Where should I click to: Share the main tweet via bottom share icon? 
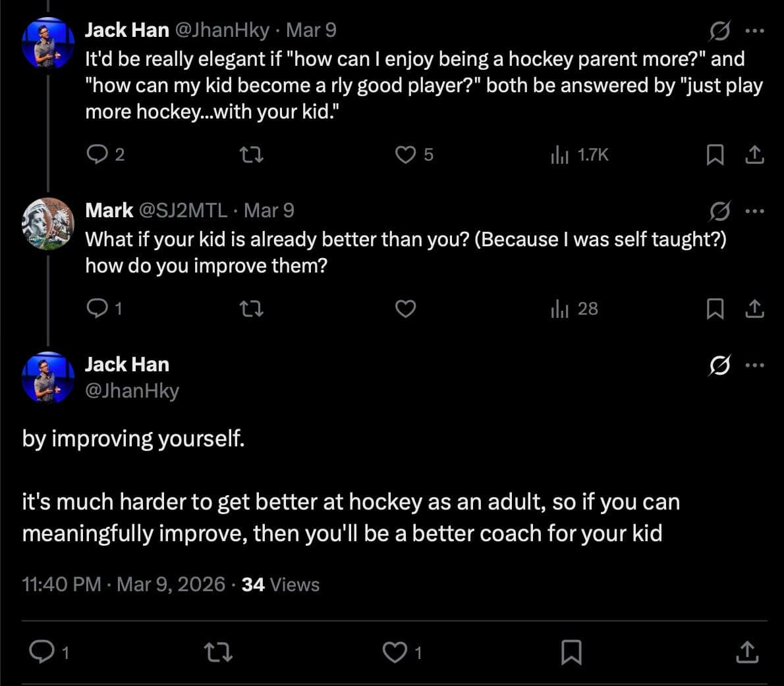[746, 652]
